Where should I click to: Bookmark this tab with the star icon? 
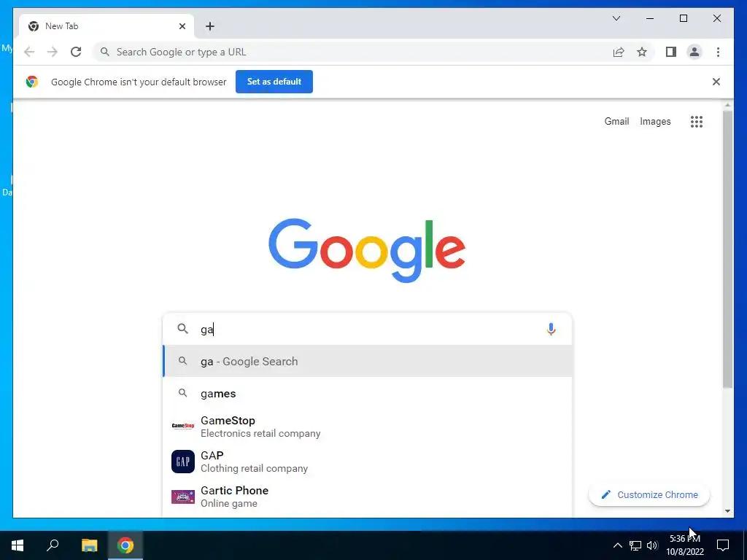642,52
